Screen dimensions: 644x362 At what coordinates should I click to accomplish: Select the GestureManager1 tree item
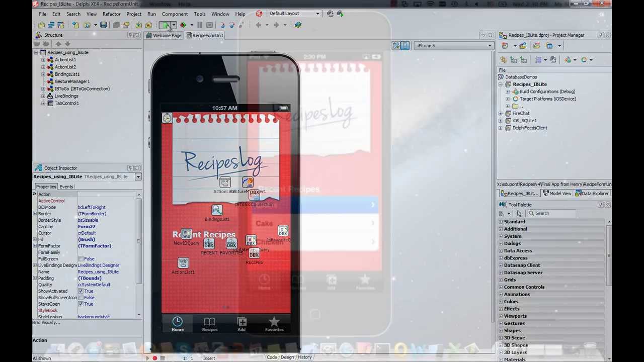tap(72, 81)
